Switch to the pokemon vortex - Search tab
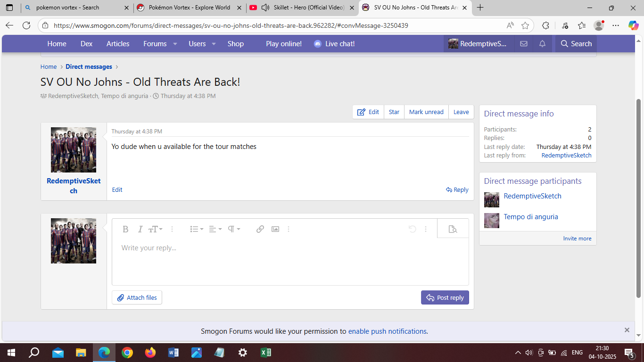This screenshot has width=644, height=362. [x=76, y=8]
